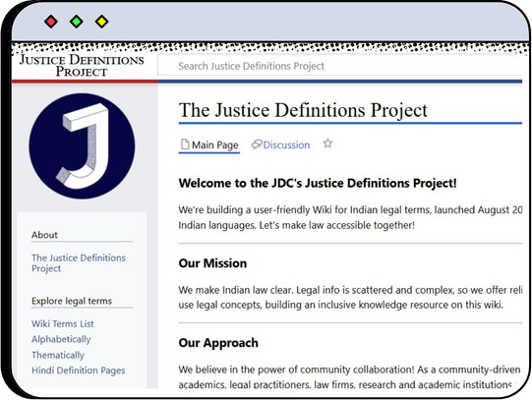Browse terms Alphabetically
This screenshot has width=532, height=400.
point(61,339)
